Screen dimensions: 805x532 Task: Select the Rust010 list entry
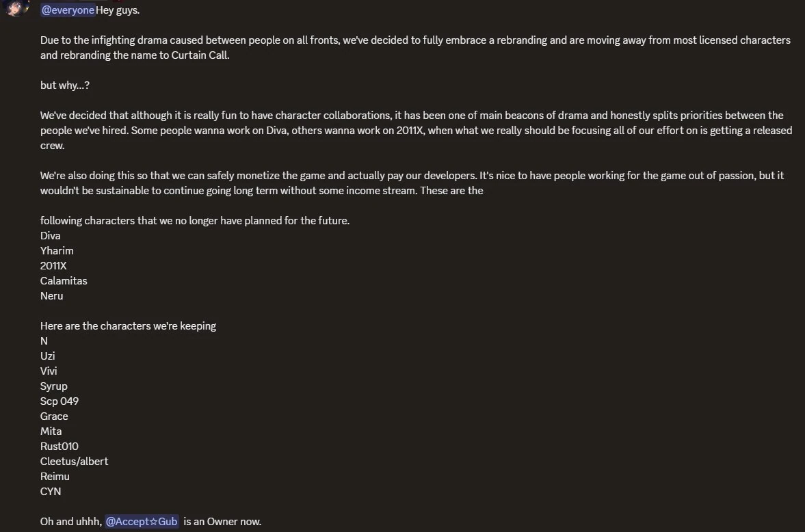(x=60, y=447)
